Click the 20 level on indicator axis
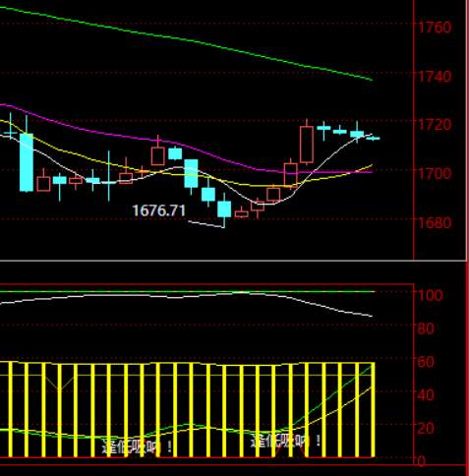Viewport: 469px width, 476px height. (x=426, y=428)
